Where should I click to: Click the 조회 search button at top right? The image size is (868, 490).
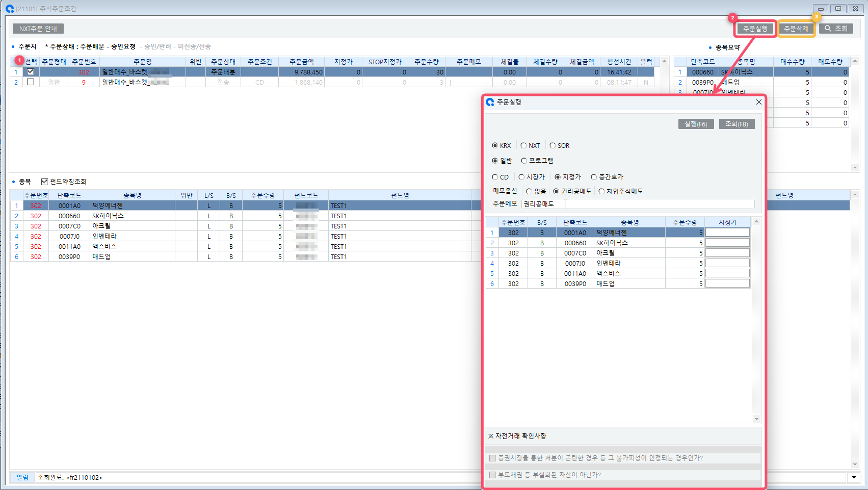click(x=836, y=29)
